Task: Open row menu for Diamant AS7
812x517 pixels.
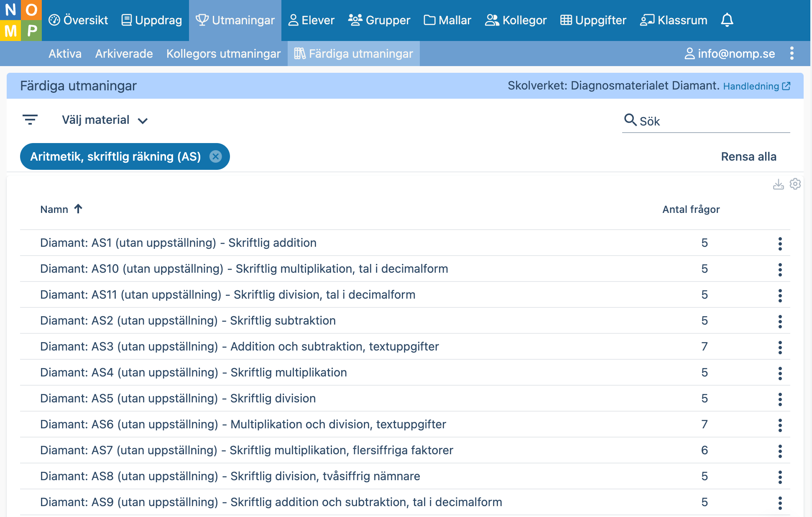Action: click(780, 450)
